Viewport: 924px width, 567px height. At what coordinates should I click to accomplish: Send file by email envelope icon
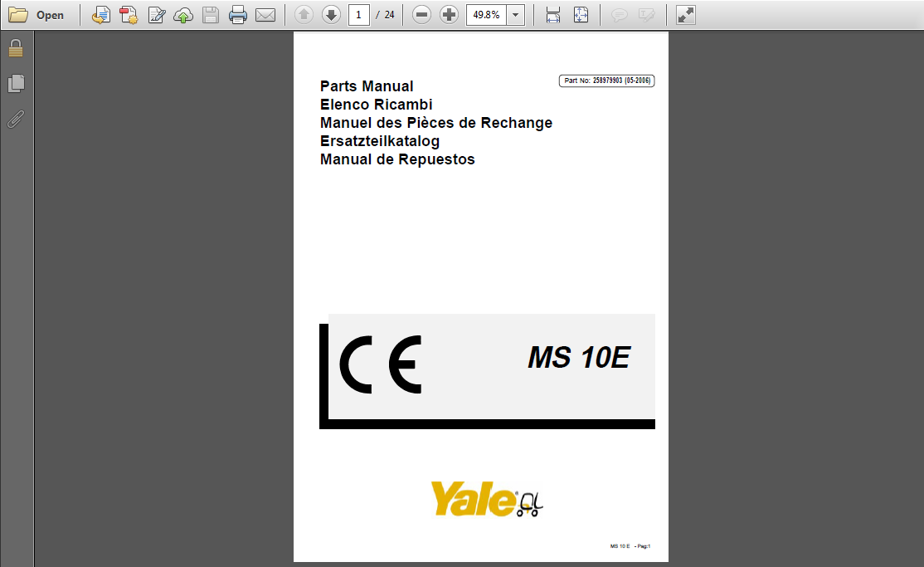[x=265, y=15]
